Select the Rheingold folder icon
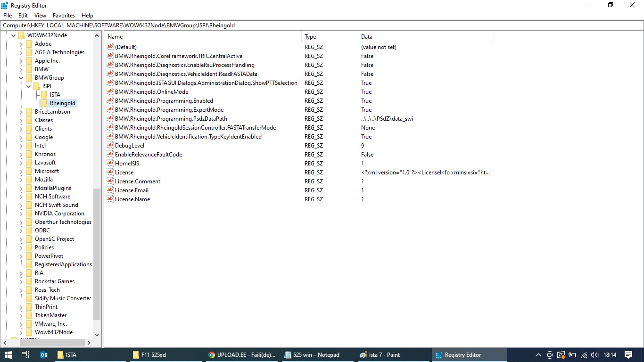This screenshot has width=644, height=362. tap(44, 103)
